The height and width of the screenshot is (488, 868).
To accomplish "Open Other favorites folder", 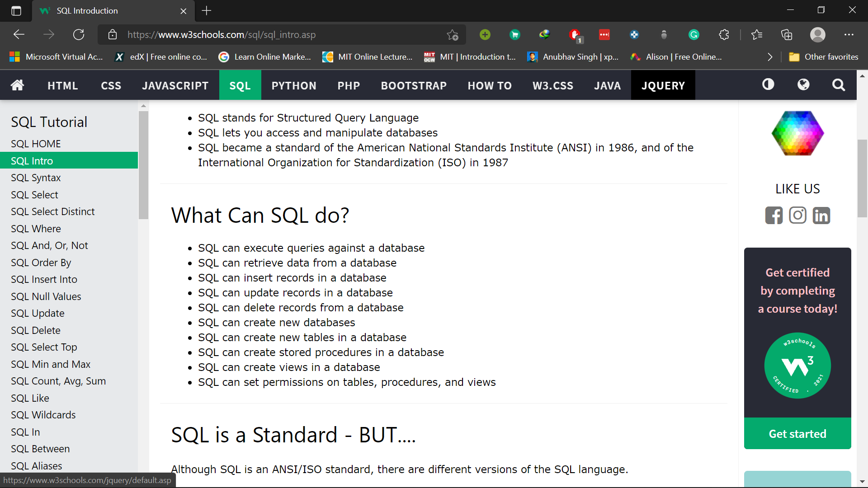I will point(823,57).
